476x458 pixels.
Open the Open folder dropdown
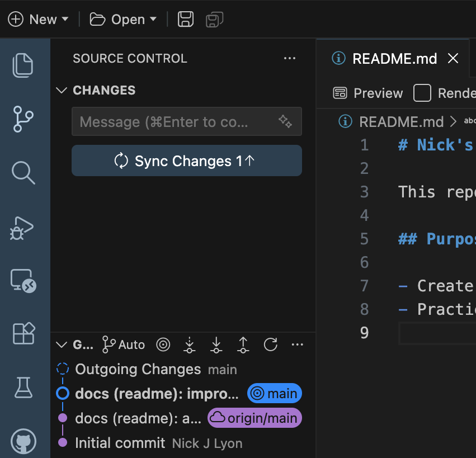[123, 20]
